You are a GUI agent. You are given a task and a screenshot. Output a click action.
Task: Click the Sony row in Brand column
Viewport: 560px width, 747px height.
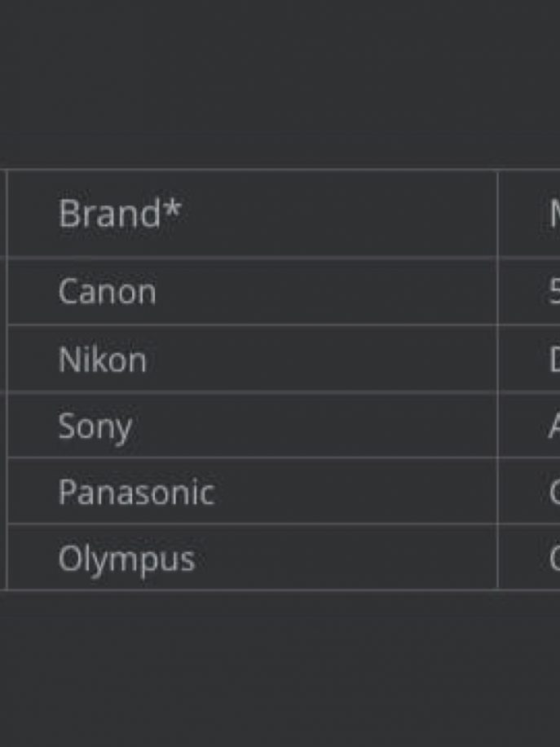pyautogui.click(x=95, y=426)
